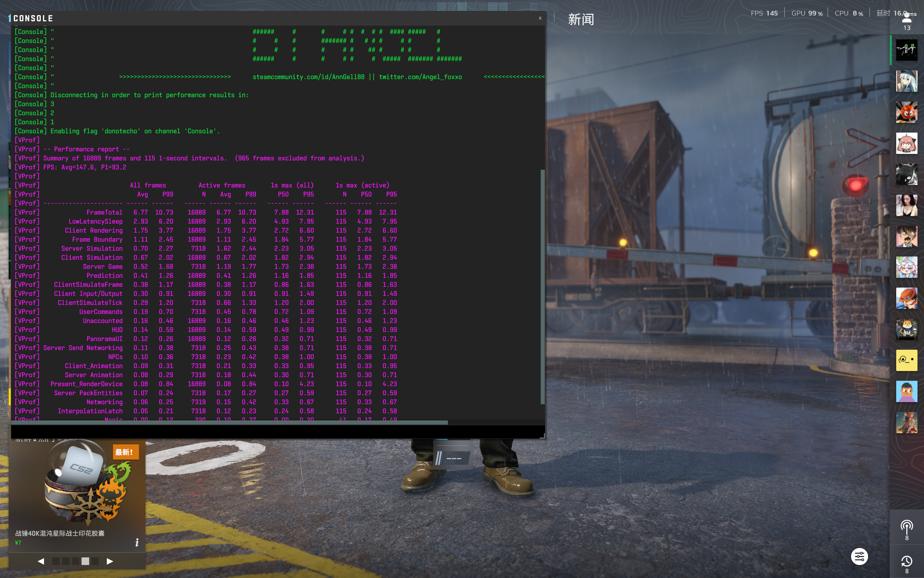Viewport: 924px width, 578px height.
Task: Click the CPU 8 % readout
Action: click(849, 13)
